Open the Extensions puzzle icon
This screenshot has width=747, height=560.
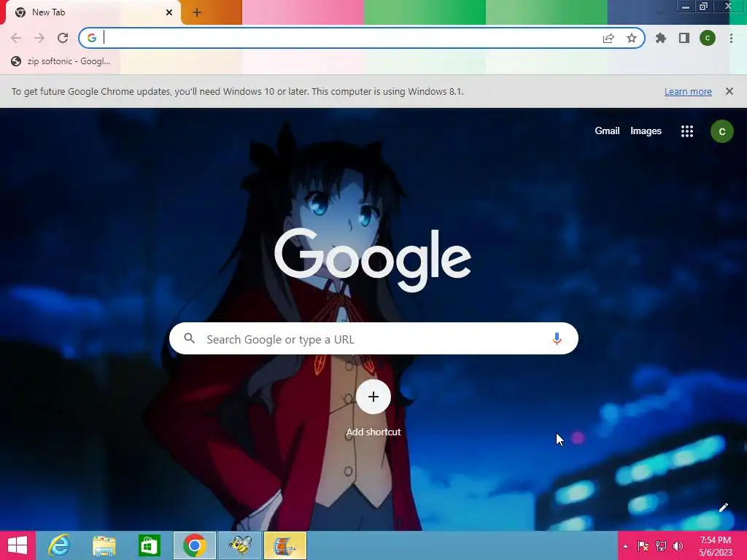[661, 38]
